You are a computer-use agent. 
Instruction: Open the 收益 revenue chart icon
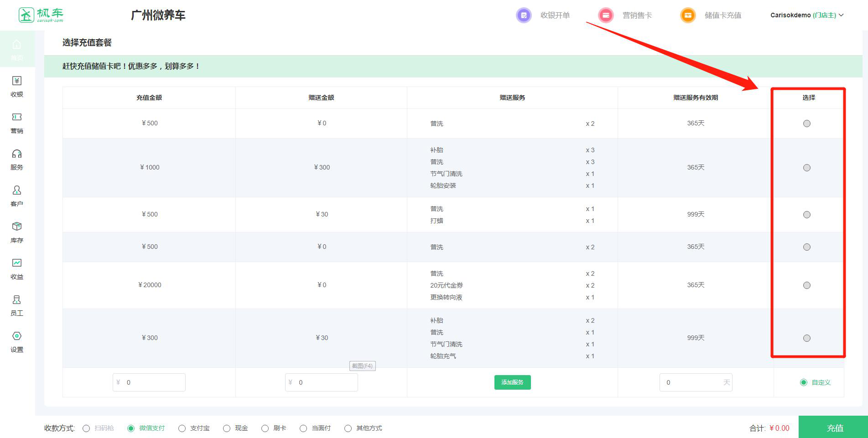click(x=17, y=263)
